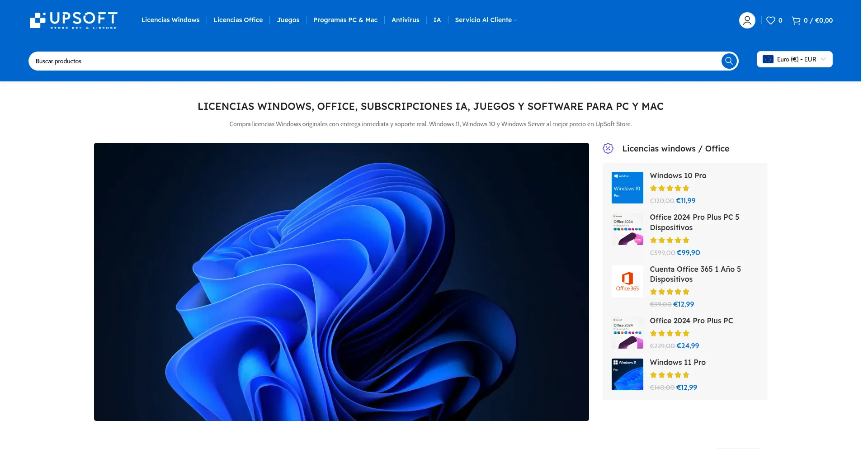The width and height of the screenshot is (868, 449).
Task: Click the star rating of Cuenta Office 365
Action: click(x=670, y=292)
